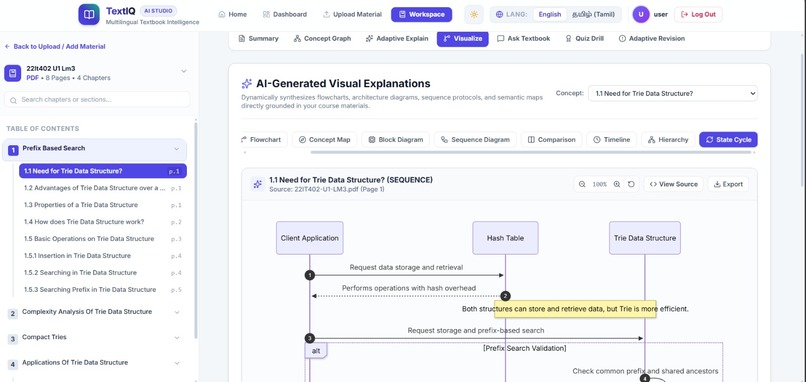Select the Visualize tab

pyautogui.click(x=463, y=39)
